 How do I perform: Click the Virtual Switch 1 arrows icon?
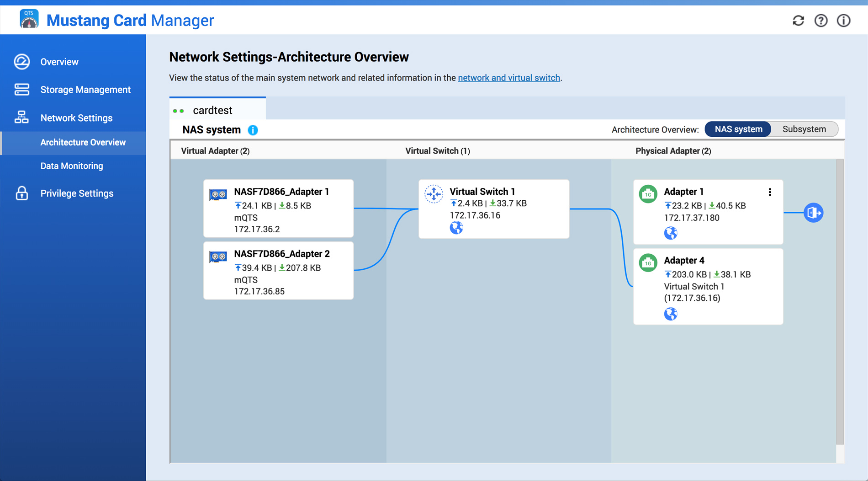click(434, 194)
